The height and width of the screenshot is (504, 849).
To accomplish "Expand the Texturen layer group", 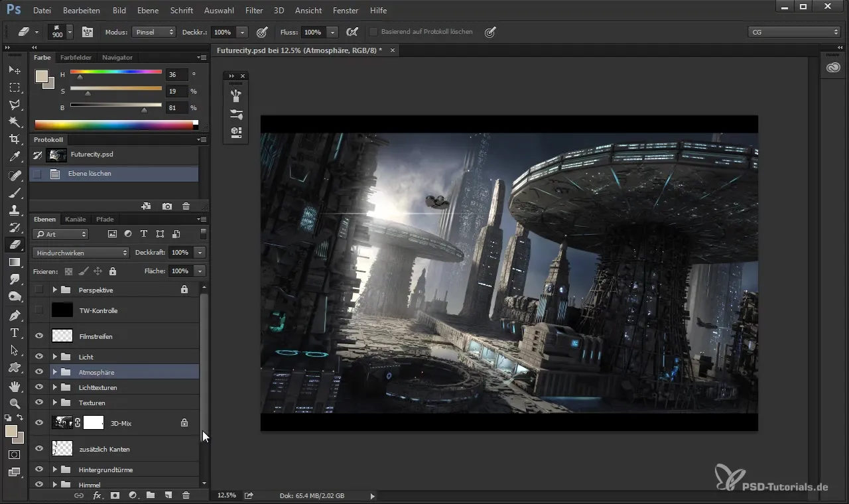I will pos(55,403).
